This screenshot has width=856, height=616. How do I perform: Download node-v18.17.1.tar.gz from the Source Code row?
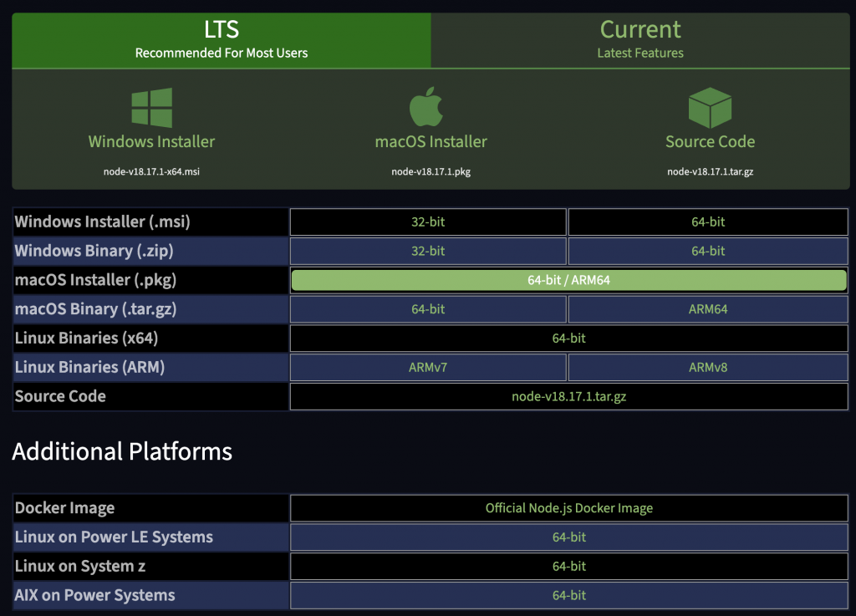568,396
